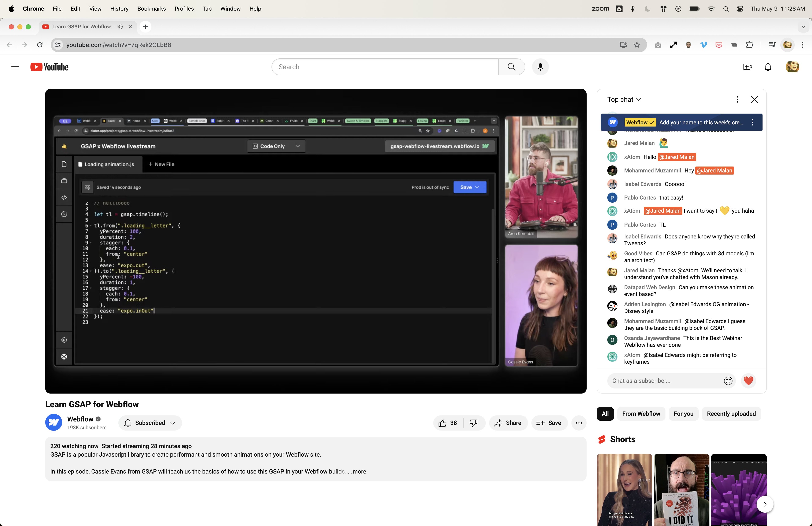Image resolution: width=812 pixels, height=526 pixels.
Task: Open the YouTube notifications bell
Action: pyautogui.click(x=768, y=67)
